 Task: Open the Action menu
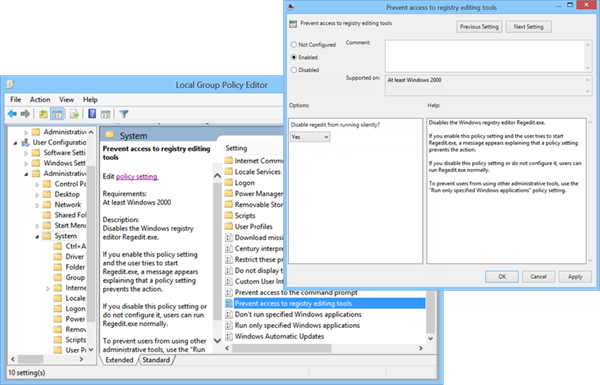40,100
